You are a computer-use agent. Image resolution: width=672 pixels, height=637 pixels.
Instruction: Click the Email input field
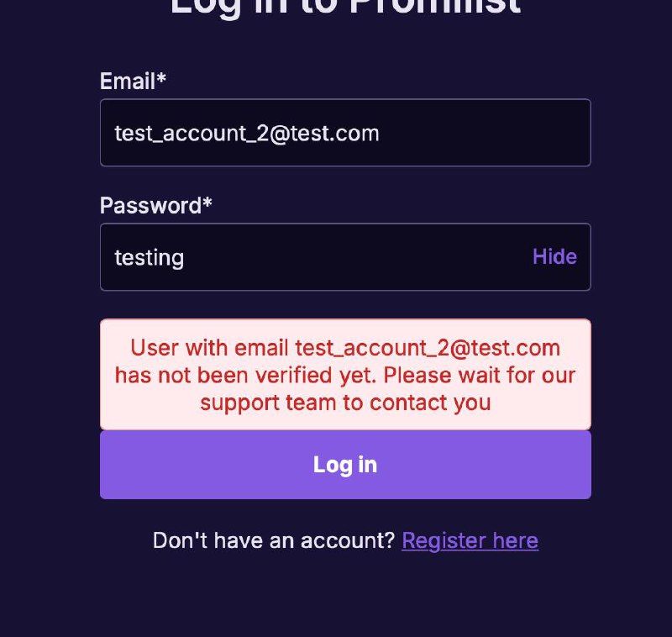(345, 133)
